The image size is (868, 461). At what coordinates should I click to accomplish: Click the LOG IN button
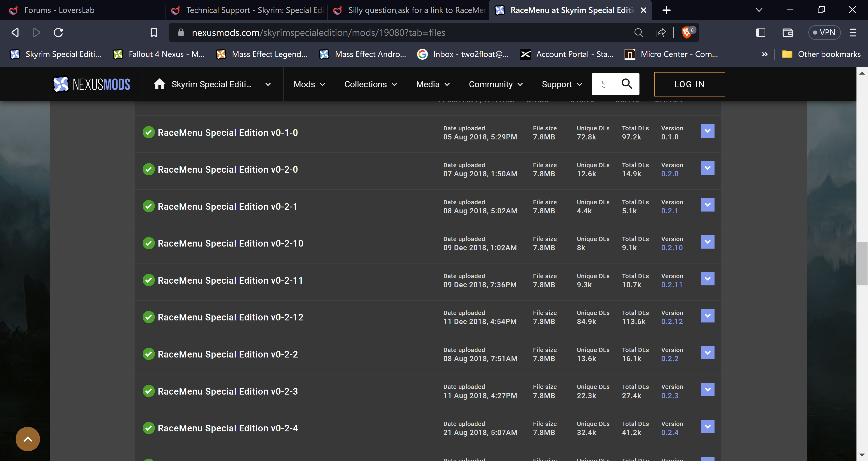point(689,84)
